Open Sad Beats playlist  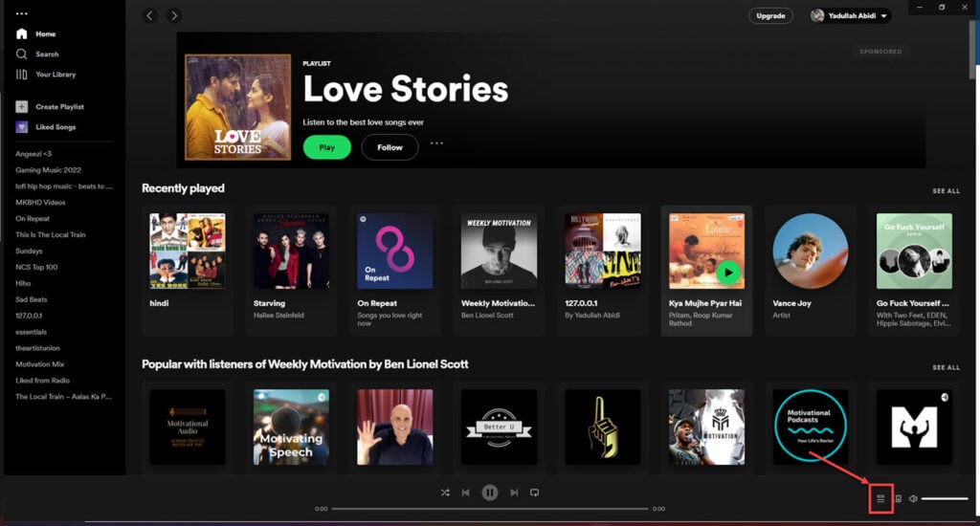point(32,300)
